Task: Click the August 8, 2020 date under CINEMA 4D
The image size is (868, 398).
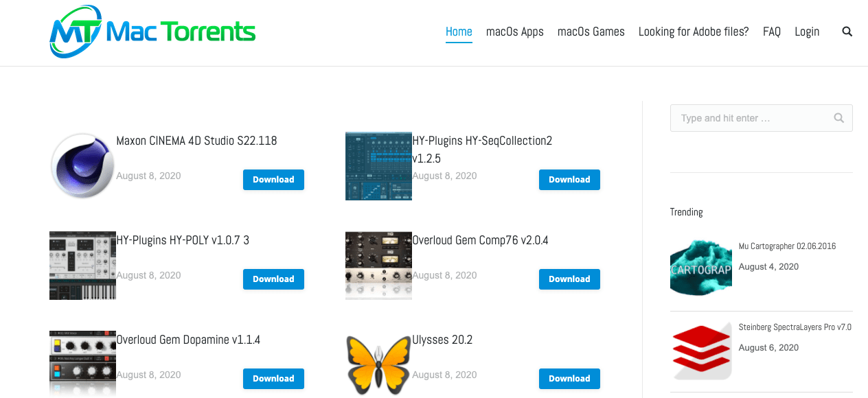Action: click(x=148, y=176)
